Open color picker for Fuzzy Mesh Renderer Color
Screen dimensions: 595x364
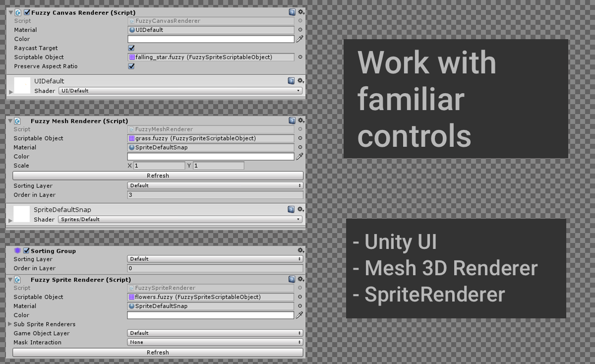211,156
